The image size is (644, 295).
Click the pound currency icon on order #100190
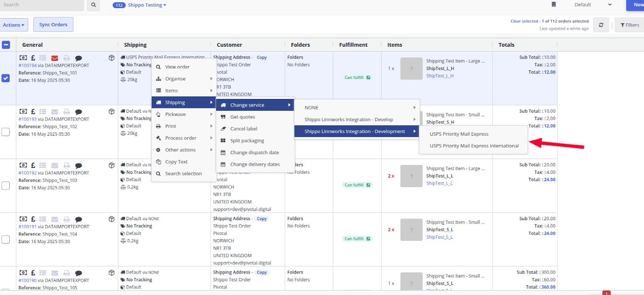pyautogui.click(x=33, y=273)
